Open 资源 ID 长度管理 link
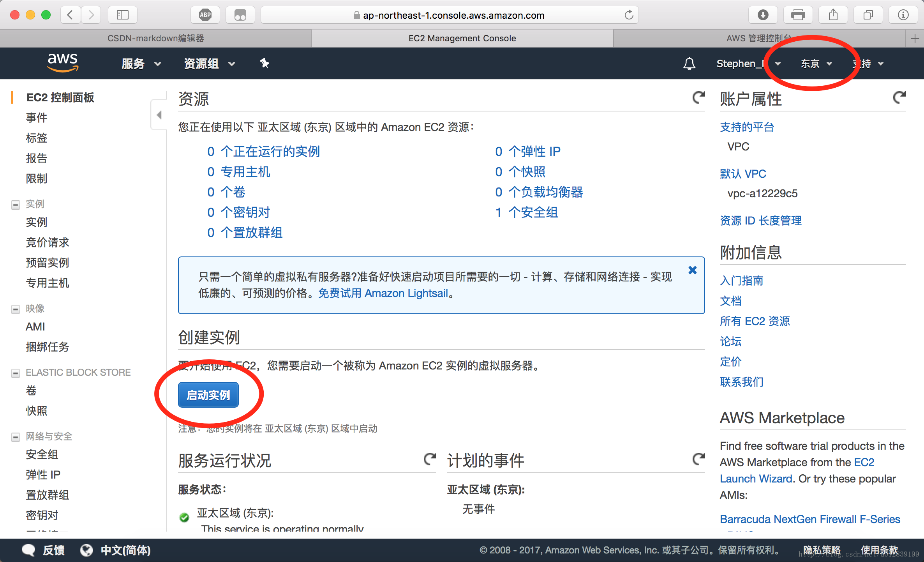The width and height of the screenshot is (924, 562). pos(760,221)
